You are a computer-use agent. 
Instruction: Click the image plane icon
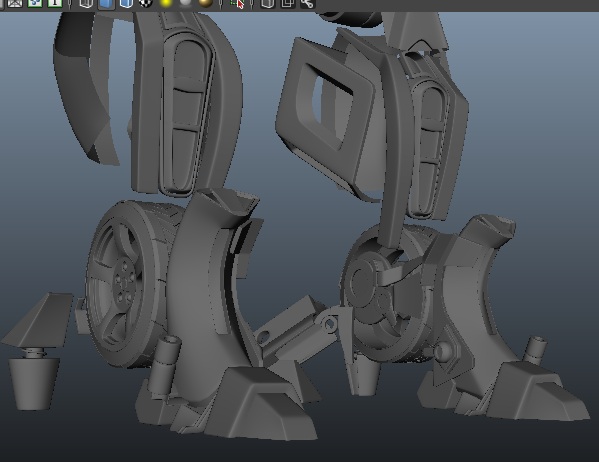(15, 3)
